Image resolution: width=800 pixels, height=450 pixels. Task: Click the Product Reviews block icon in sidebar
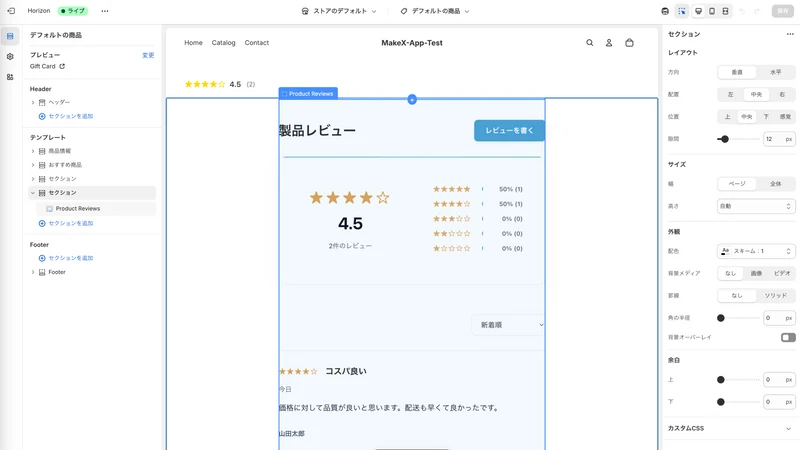point(49,209)
